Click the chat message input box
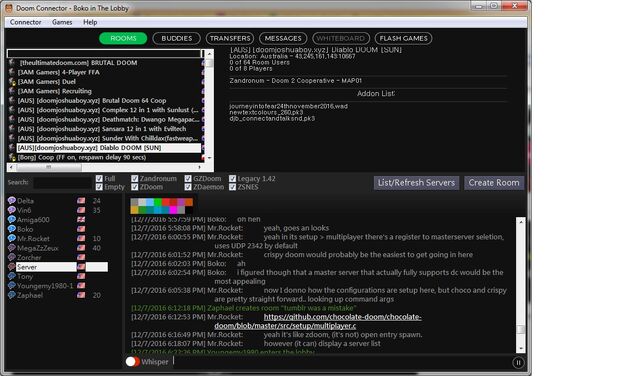Screen dimensions: 640x376 [x=341, y=361]
